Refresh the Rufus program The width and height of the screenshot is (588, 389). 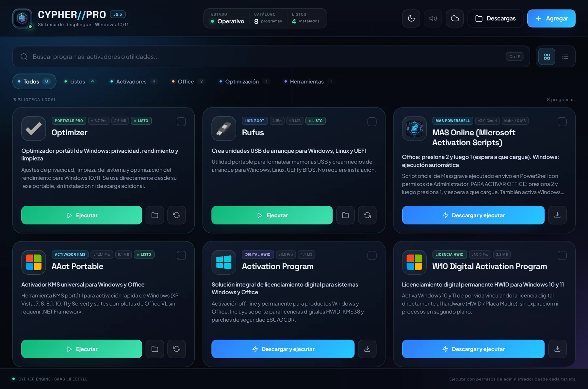click(x=367, y=215)
